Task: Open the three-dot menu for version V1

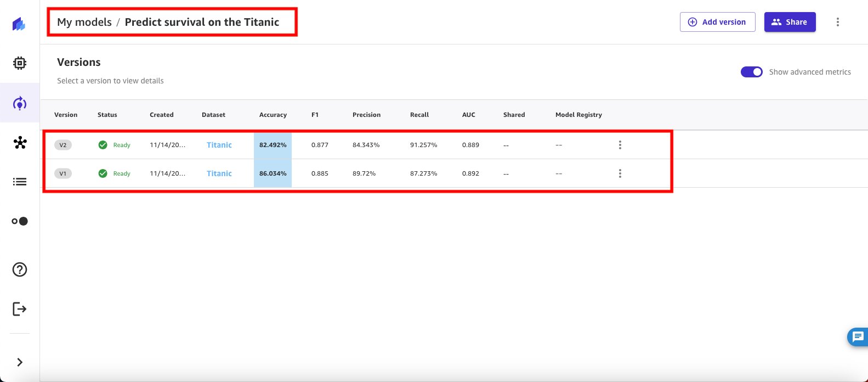Action: tap(620, 173)
